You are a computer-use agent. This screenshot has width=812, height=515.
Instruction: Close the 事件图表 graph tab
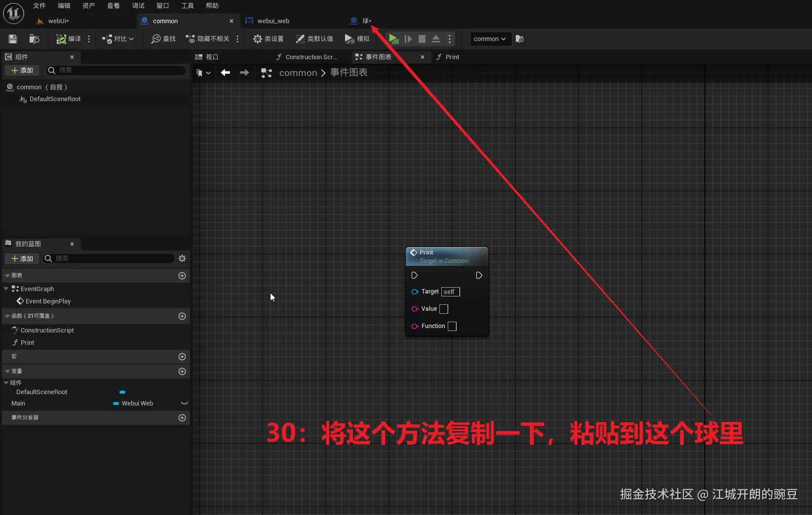[x=423, y=57]
